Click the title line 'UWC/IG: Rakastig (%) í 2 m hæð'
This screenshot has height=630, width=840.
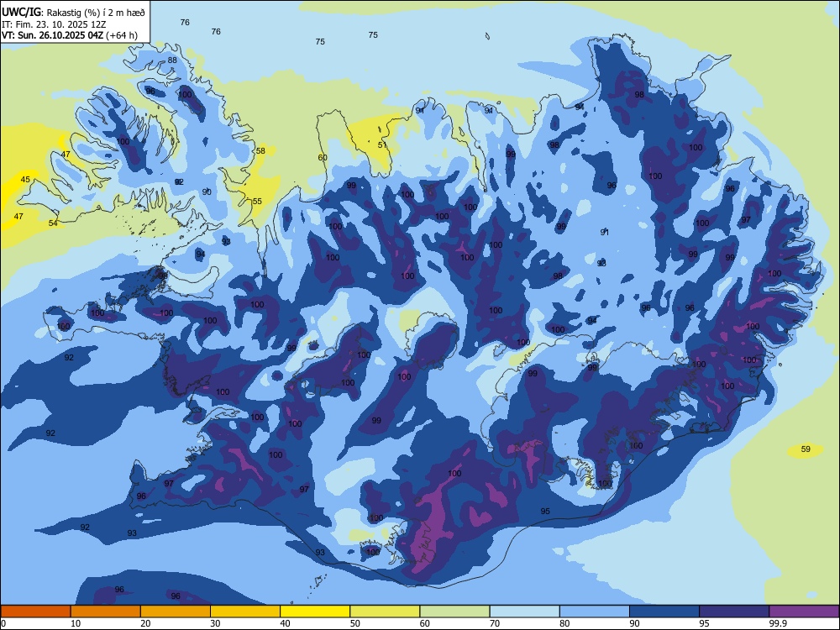73,12
